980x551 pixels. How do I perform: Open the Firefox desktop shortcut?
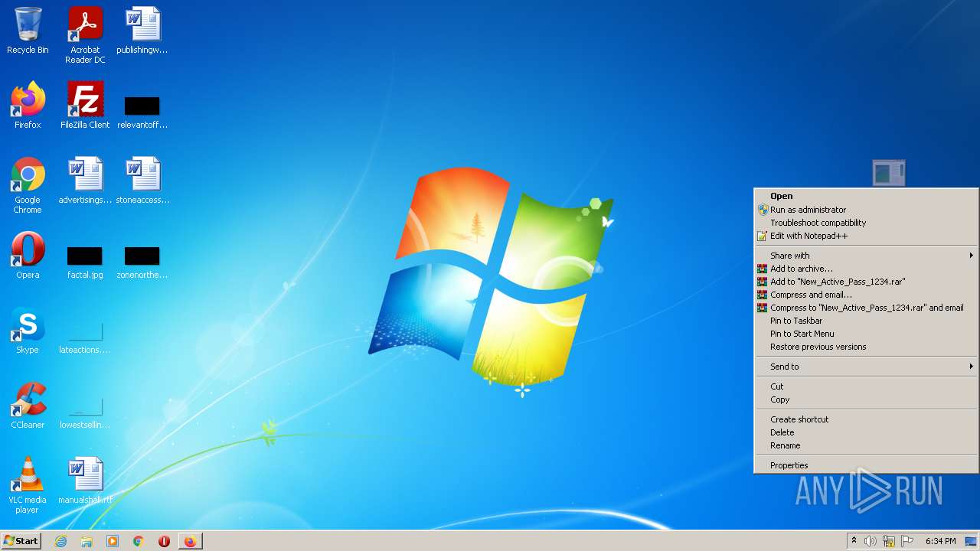tap(28, 106)
